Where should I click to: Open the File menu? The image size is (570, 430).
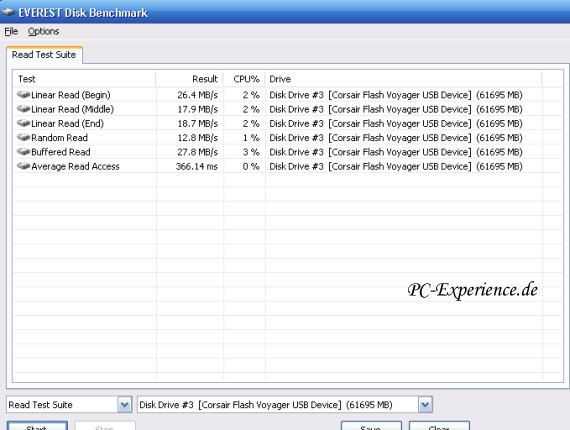pos(11,31)
